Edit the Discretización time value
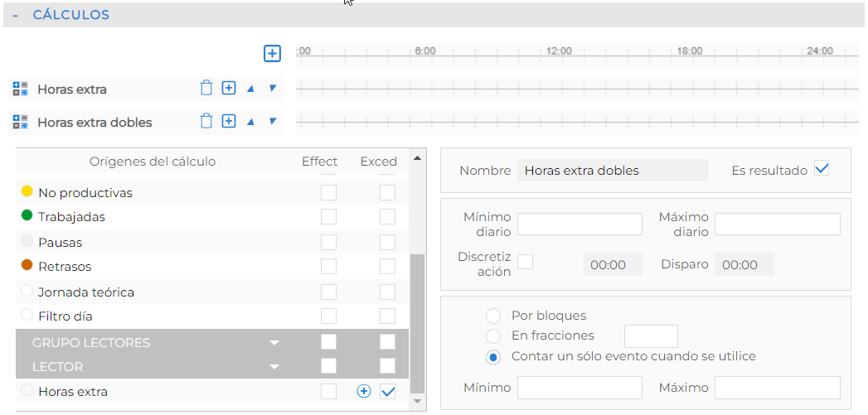868x415 pixels. pos(613,264)
